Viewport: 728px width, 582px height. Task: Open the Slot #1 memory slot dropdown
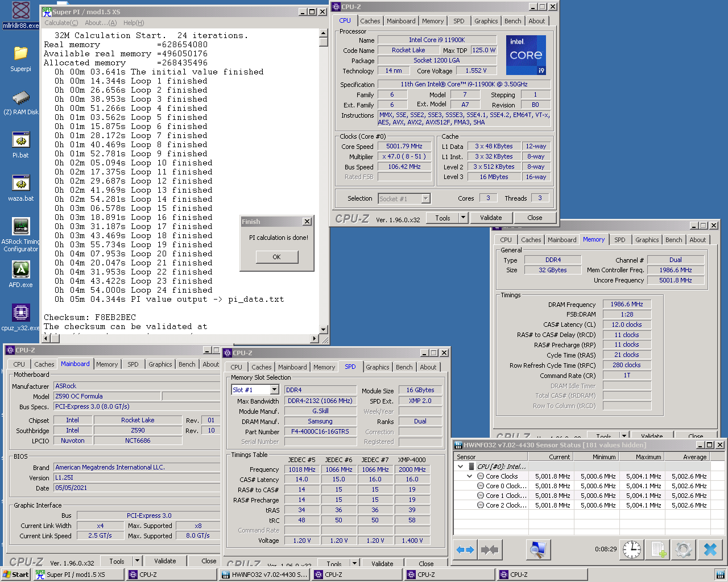point(274,389)
